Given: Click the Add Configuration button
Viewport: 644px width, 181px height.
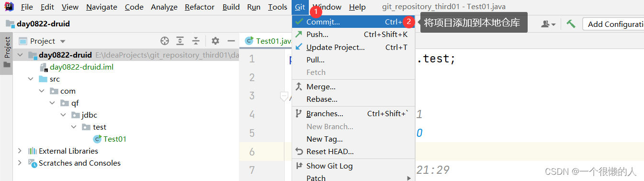Looking at the screenshot, I should pyautogui.click(x=613, y=24).
